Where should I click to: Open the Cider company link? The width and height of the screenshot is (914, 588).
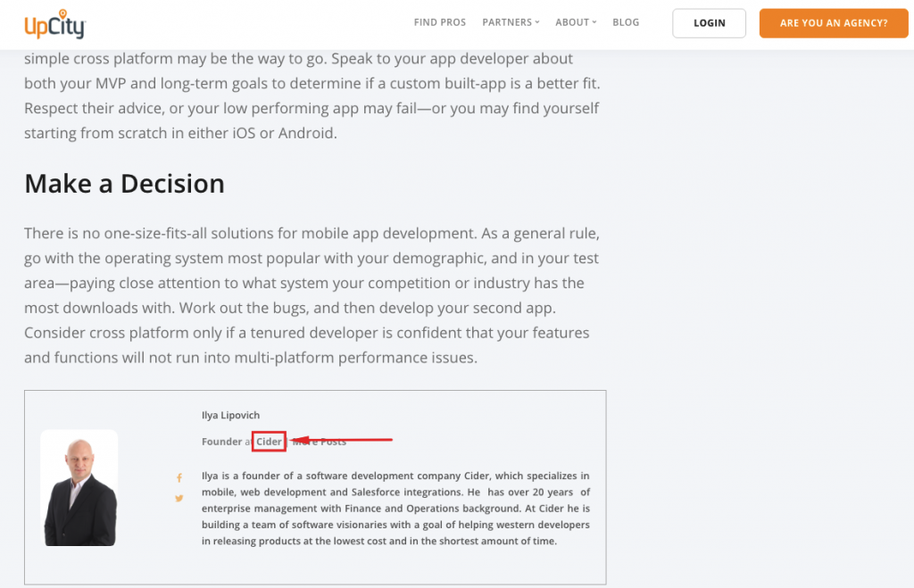[x=269, y=442]
